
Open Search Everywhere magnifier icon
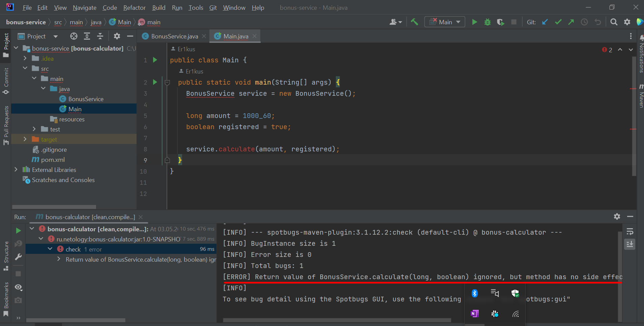pos(614,22)
